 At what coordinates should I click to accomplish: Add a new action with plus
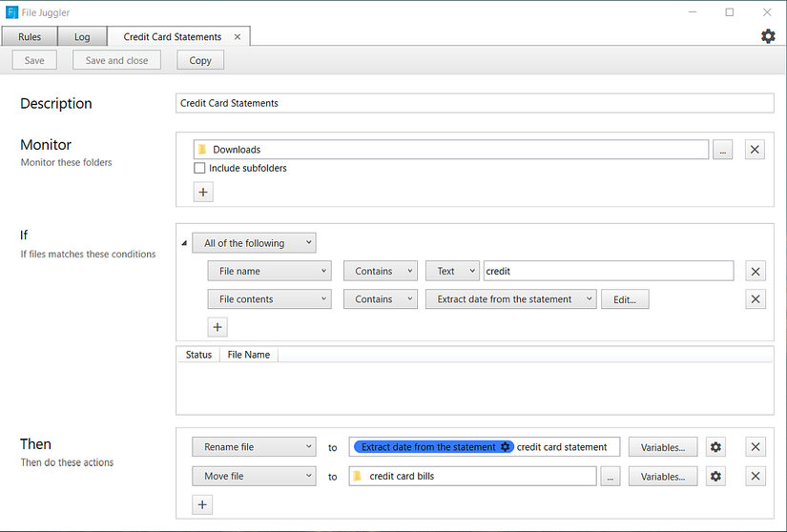pos(203,504)
